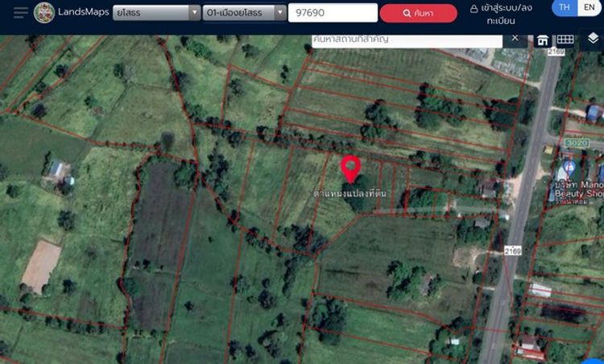This screenshot has width=604, height=364.
Task: Click the red ค้นหา search button
Action: pyautogui.click(x=418, y=13)
